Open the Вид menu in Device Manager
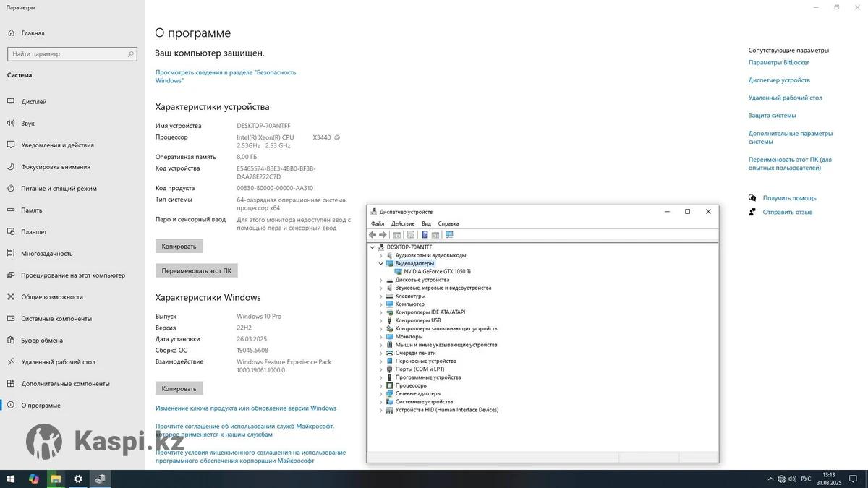This screenshot has height=488, width=868. click(427, 224)
